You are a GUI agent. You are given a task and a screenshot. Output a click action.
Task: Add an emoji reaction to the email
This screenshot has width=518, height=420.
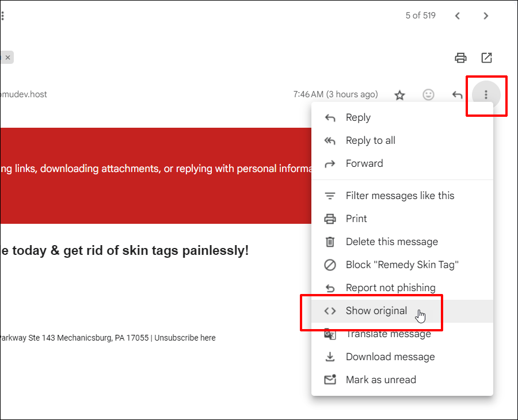click(x=428, y=94)
